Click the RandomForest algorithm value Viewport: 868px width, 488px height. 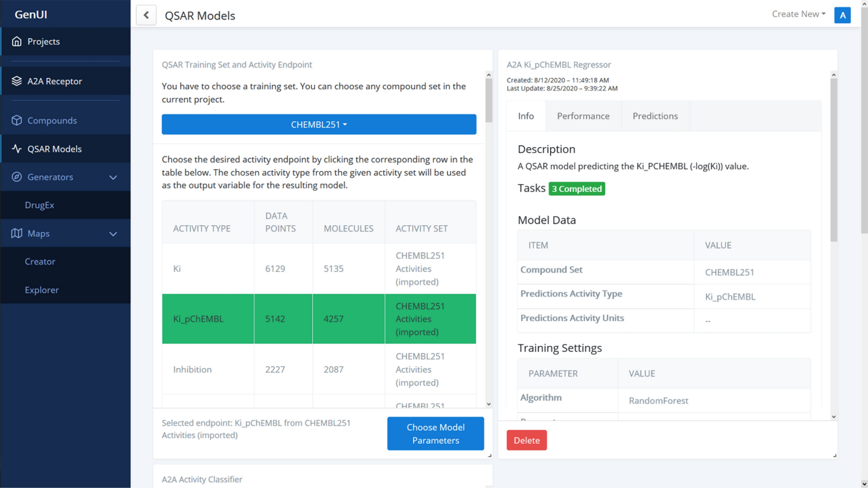(x=658, y=401)
